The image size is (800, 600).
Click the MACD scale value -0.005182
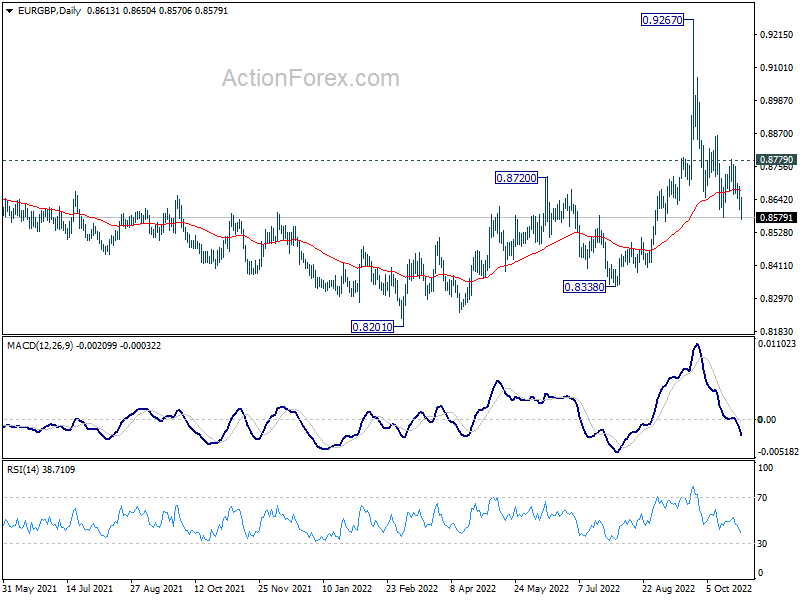click(x=778, y=452)
